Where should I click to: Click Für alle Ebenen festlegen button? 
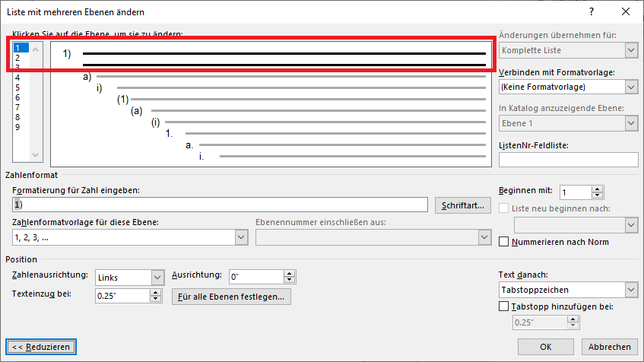point(231,297)
